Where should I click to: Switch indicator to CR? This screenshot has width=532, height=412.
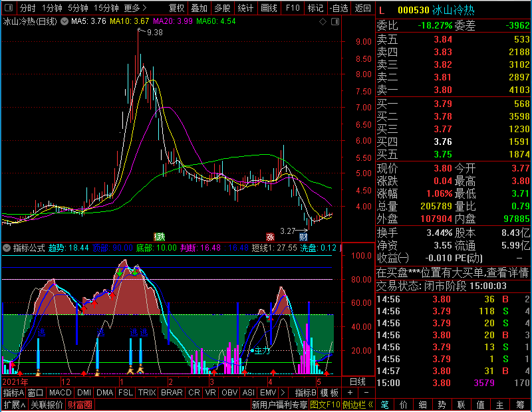pyautogui.click(x=194, y=393)
